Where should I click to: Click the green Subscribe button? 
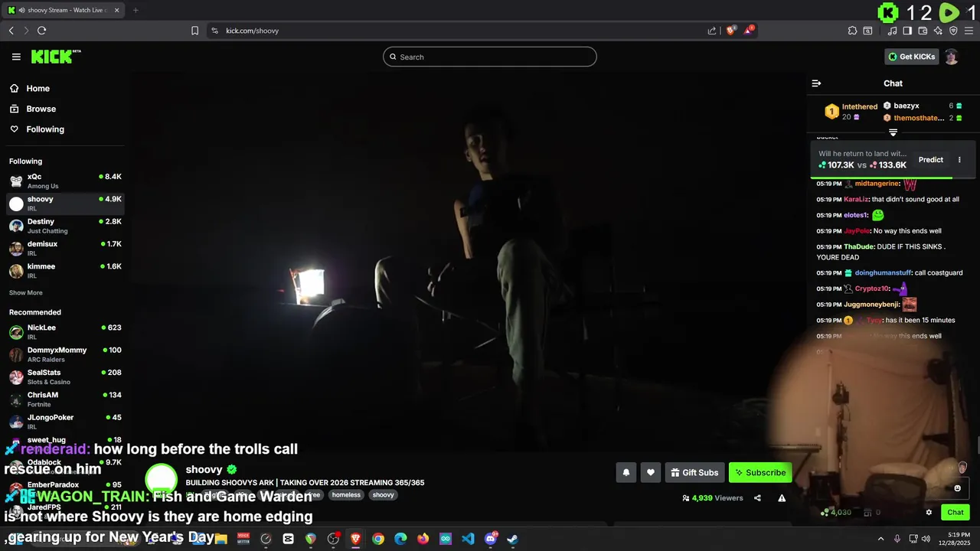tap(760, 473)
